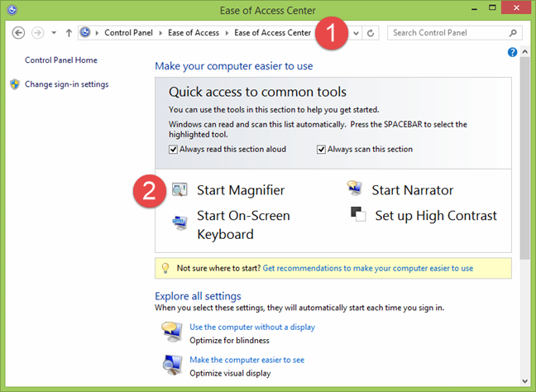This screenshot has height=392, width=536.
Task: Click the vertical scrollbar thumb
Action: pyautogui.click(x=525, y=158)
